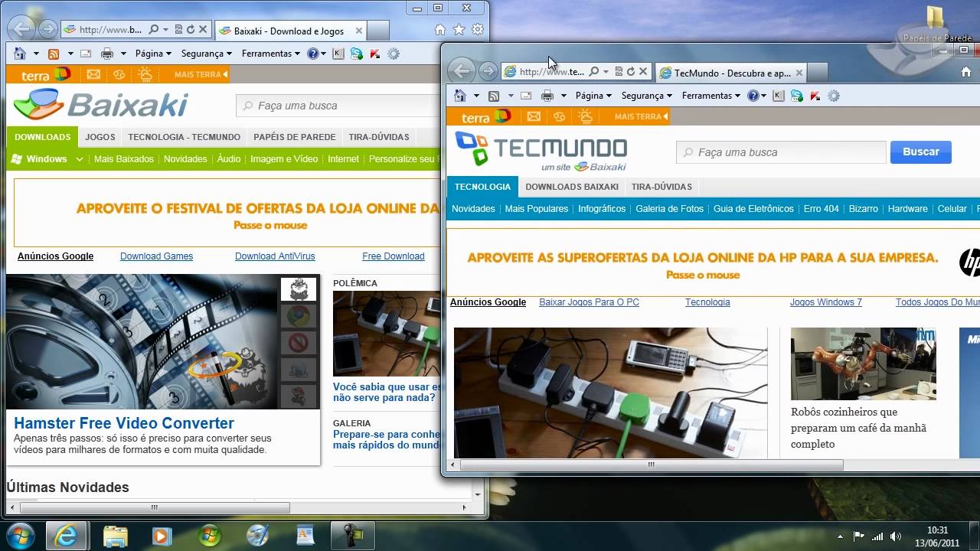Click the Mais Baixados link on Baixaki
Viewport: 980px width, 551px height.
pyautogui.click(x=124, y=159)
